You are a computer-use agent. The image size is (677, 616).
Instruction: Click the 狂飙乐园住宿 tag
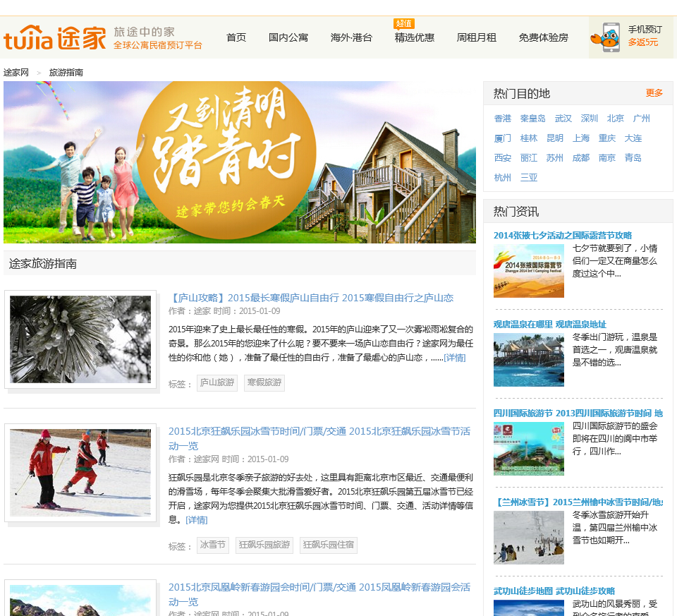click(328, 545)
